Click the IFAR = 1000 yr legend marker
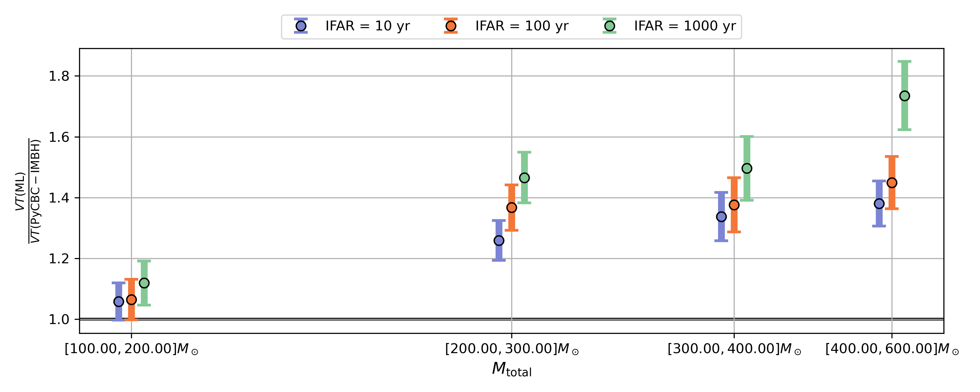 click(610, 26)
